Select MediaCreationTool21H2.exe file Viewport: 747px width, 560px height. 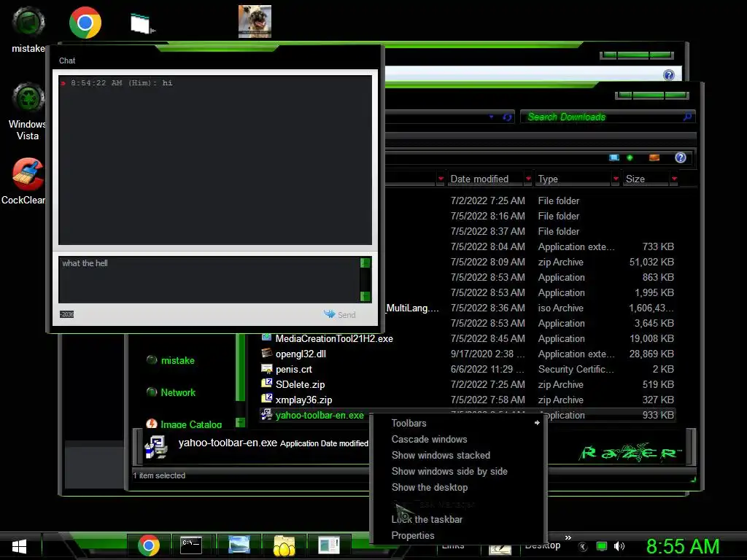click(334, 338)
